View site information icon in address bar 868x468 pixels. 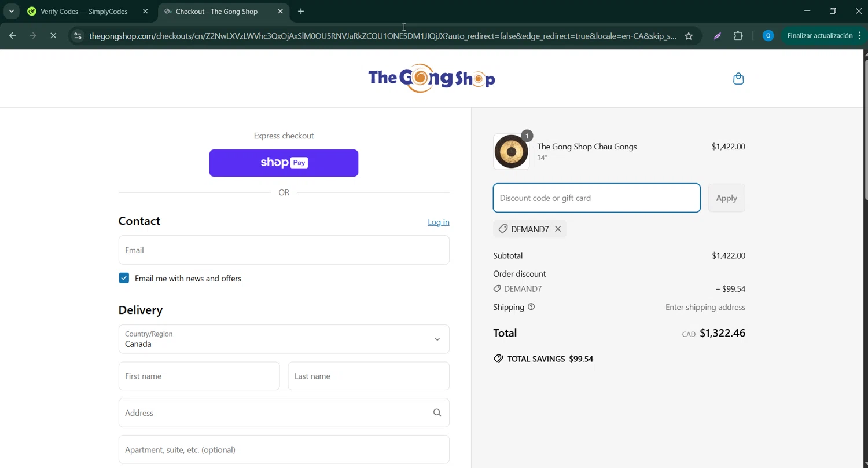tap(78, 36)
